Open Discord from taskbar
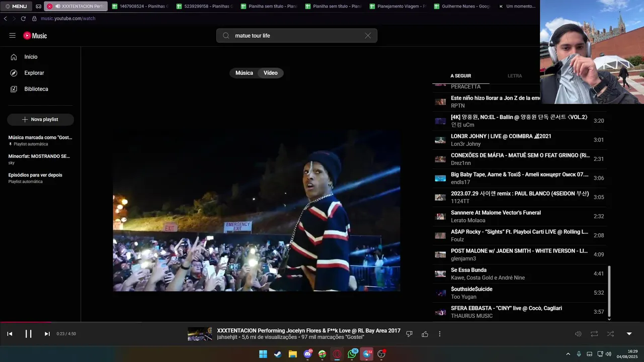The image size is (644, 362). [307, 354]
